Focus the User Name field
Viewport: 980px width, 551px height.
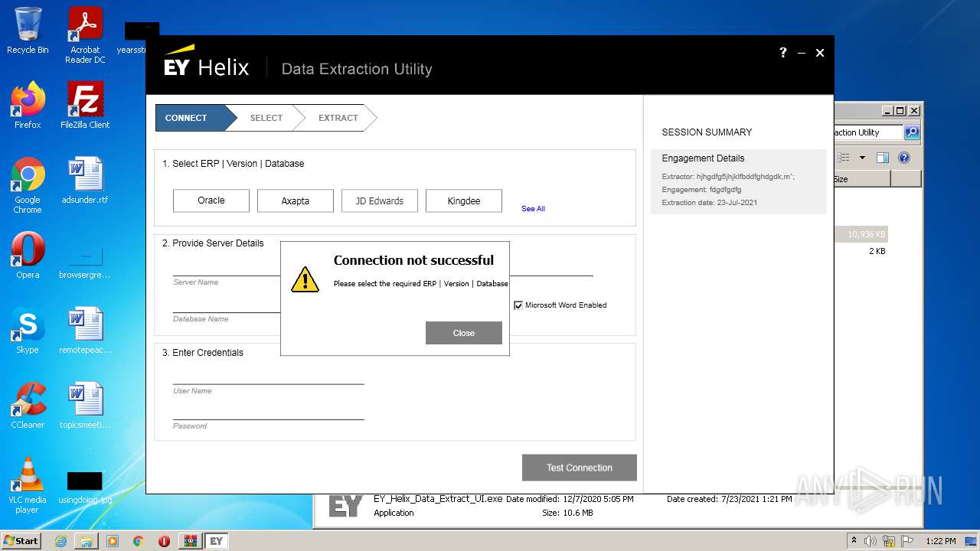click(x=269, y=376)
